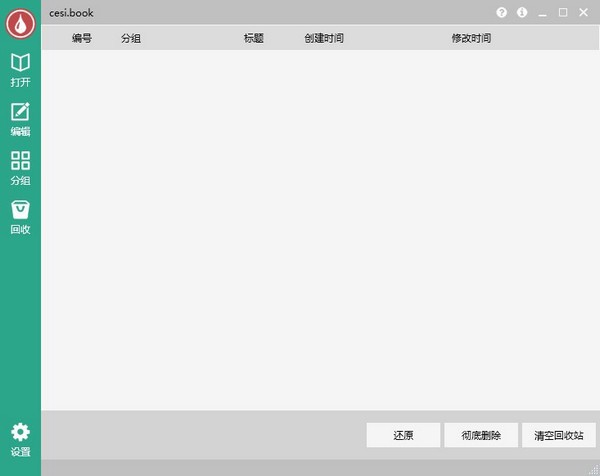Sort by 编号 column header
The image size is (600, 476).
click(x=82, y=38)
